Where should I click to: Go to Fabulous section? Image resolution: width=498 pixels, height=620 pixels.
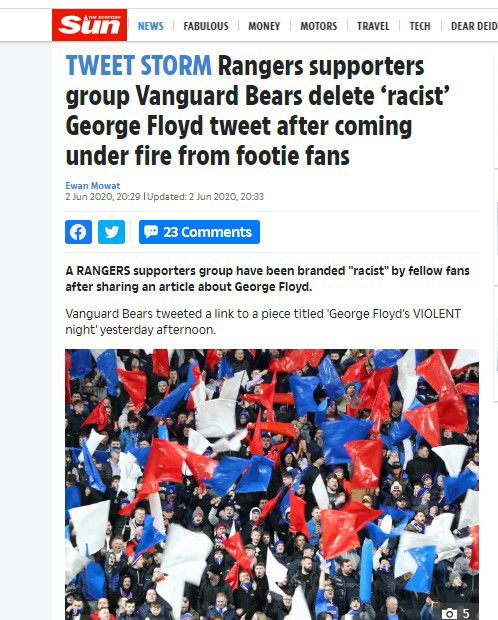(x=206, y=26)
